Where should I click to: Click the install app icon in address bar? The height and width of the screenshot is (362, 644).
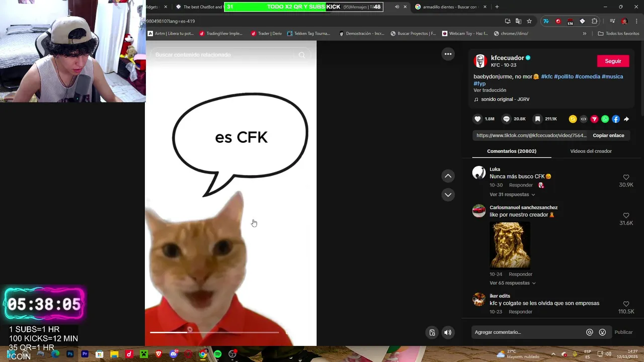pyautogui.click(x=508, y=21)
